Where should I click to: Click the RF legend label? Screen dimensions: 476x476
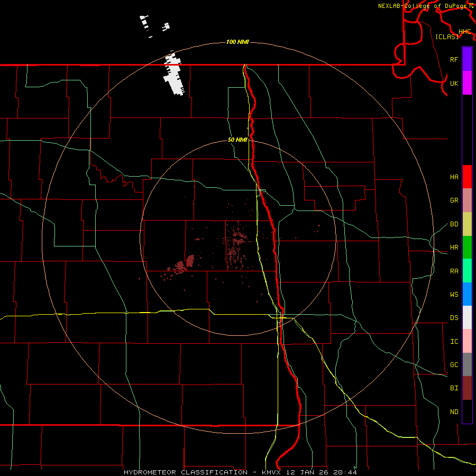(x=454, y=59)
